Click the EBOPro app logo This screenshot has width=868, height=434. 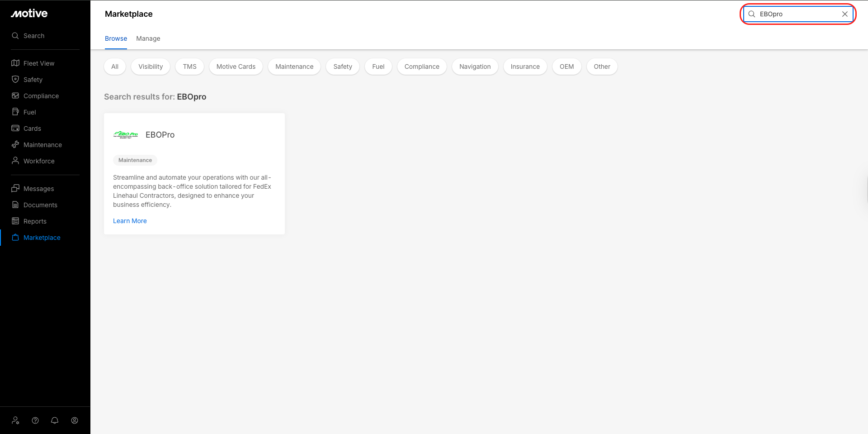(x=126, y=135)
